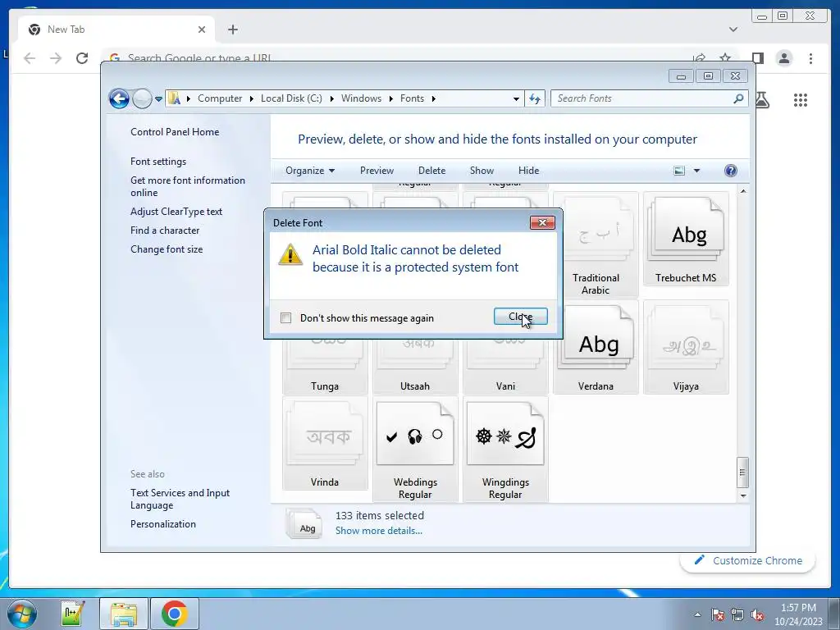
Task: Open Personalization link
Action: tap(163, 524)
